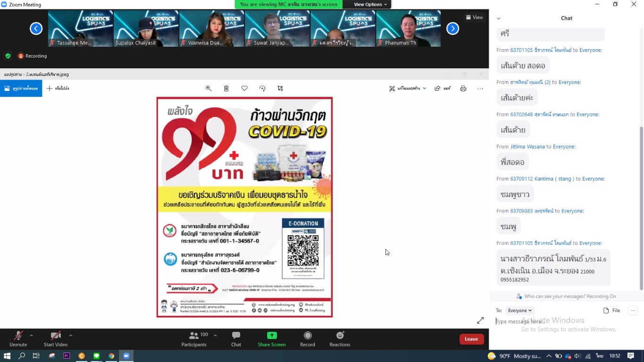
Task: Open Premiere Pro from taskbar
Action: 67,356
